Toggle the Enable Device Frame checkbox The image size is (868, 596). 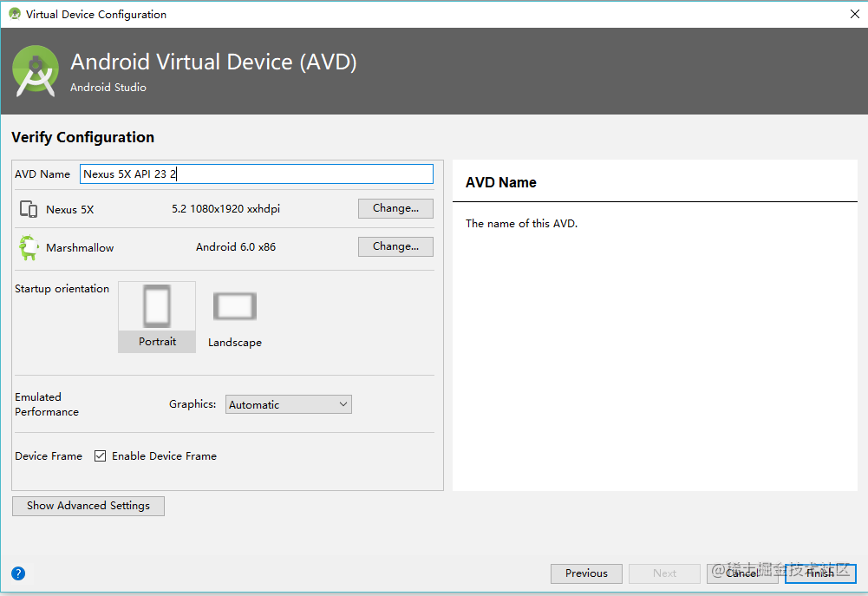click(101, 455)
